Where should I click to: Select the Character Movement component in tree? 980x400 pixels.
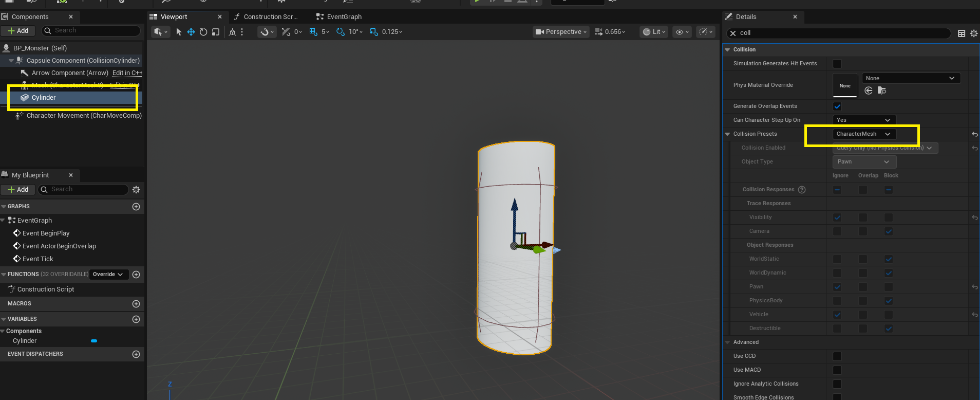pyautogui.click(x=84, y=116)
